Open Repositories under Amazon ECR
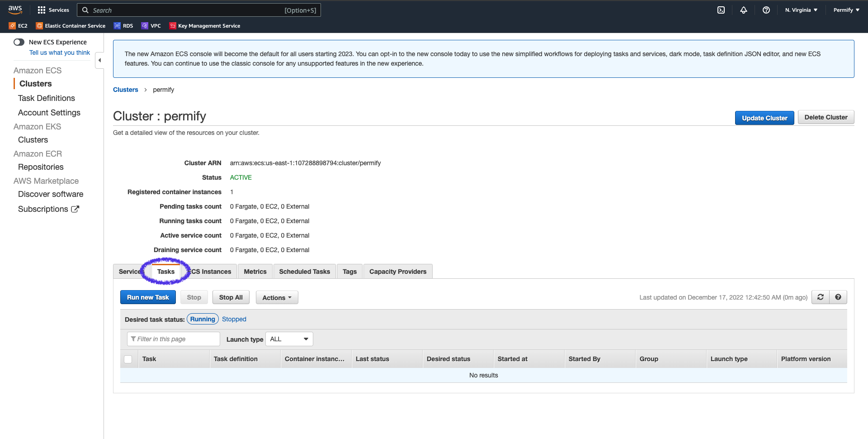The height and width of the screenshot is (439, 868). point(41,167)
